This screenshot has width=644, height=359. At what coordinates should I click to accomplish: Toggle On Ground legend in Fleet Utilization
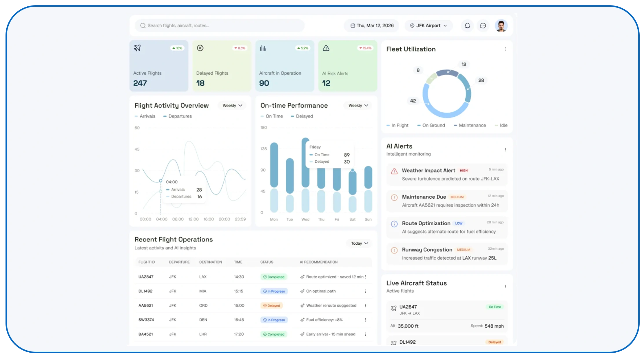[x=431, y=125]
